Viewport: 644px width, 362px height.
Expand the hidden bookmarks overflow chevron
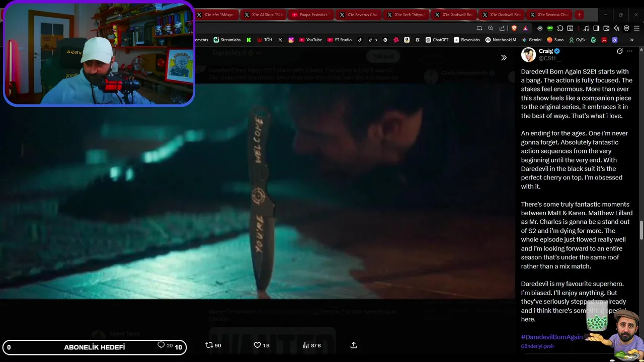631,40
